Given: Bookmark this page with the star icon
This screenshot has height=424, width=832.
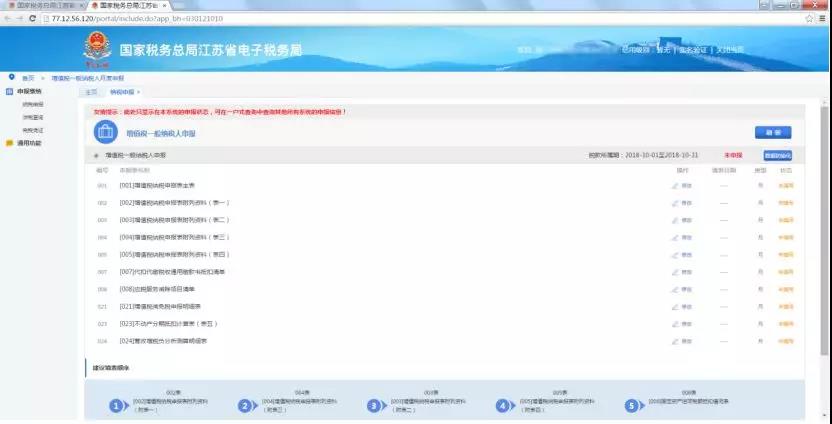Looking at the screenshot, I should tap(808, 18).
